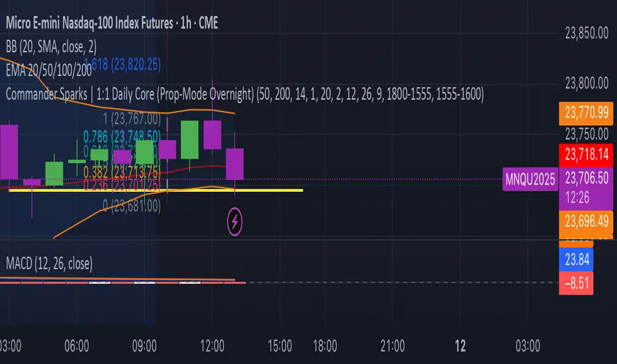Click the red −8.51 MACD value label
Screen dimensions: 617x364
(578, 283)
